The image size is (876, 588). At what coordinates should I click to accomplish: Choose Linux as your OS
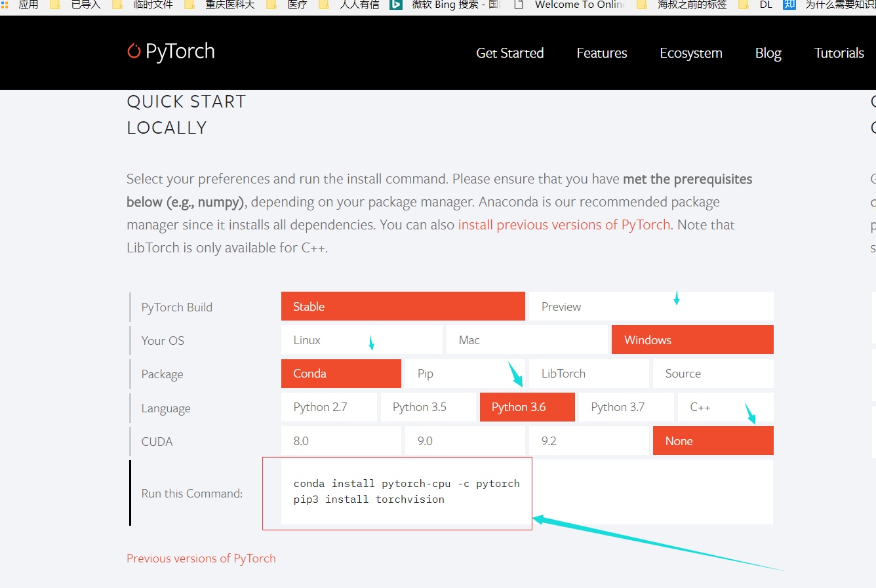pos(362,340)
